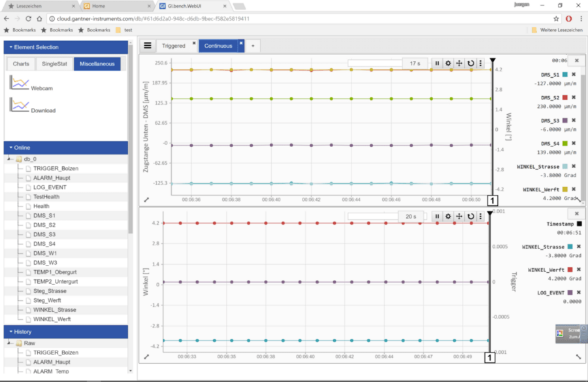This screenshot has height=382, width=588.
Task: Click the 17 s time window field
Action: [x=415, y=63]
